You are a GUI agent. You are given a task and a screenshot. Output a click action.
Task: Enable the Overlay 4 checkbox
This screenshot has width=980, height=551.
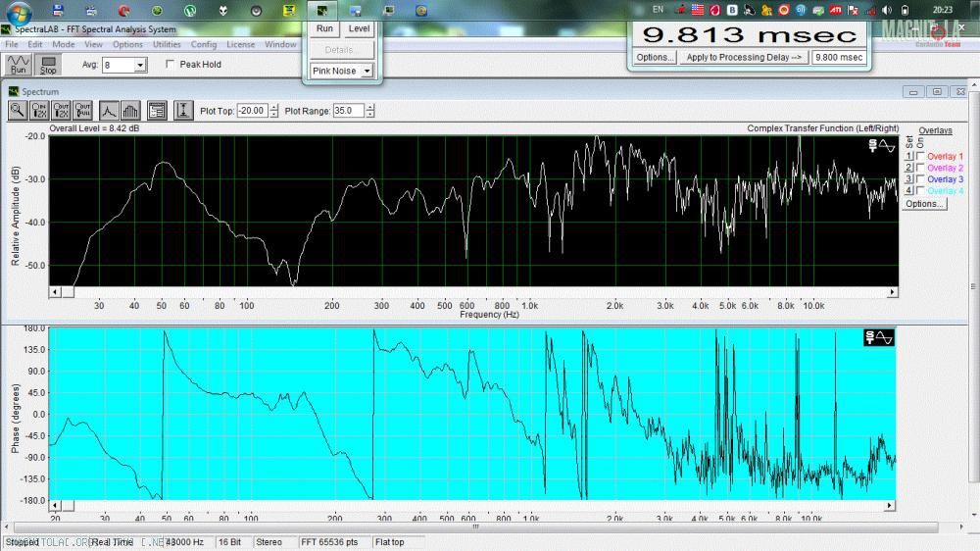(x=920, y=190)
